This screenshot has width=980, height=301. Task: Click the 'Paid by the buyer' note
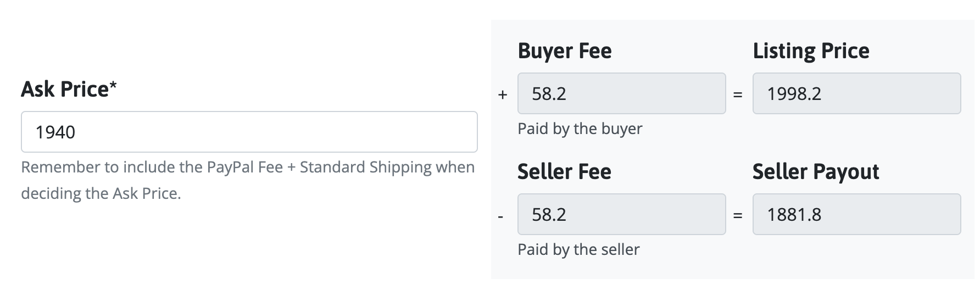[x=580, y=129]
